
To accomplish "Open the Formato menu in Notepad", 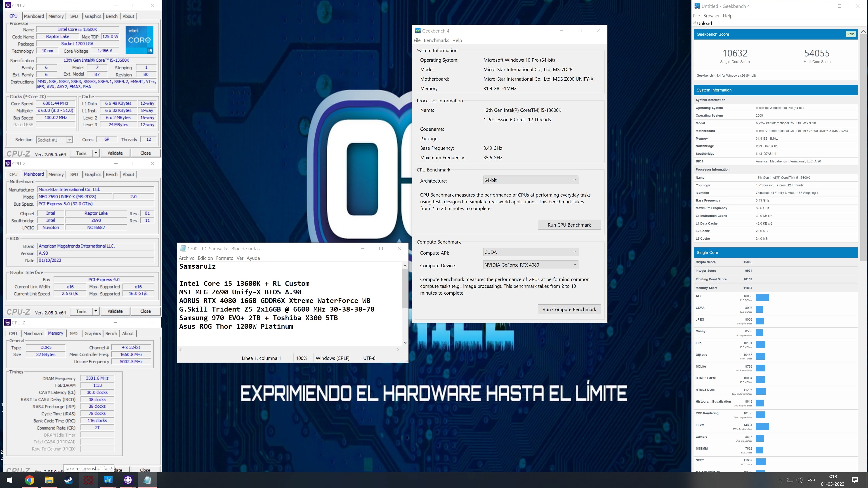I will tap(225, 258).
